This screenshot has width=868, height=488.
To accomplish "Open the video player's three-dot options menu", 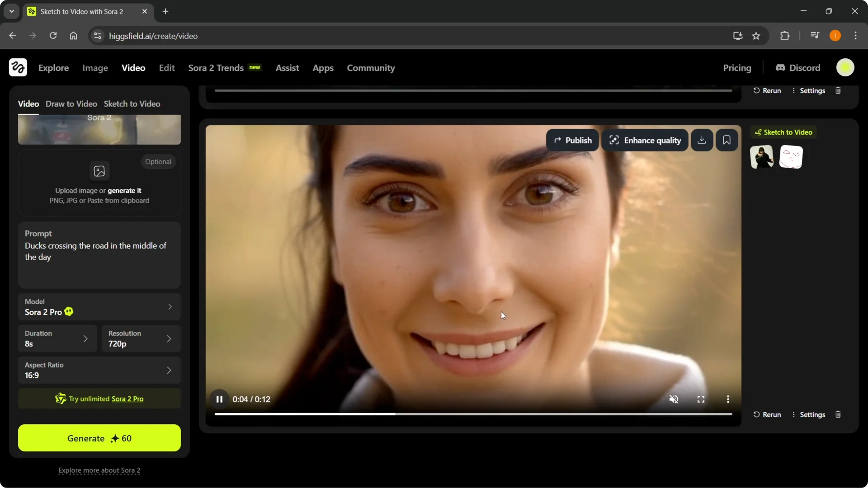I will point(728,399).
